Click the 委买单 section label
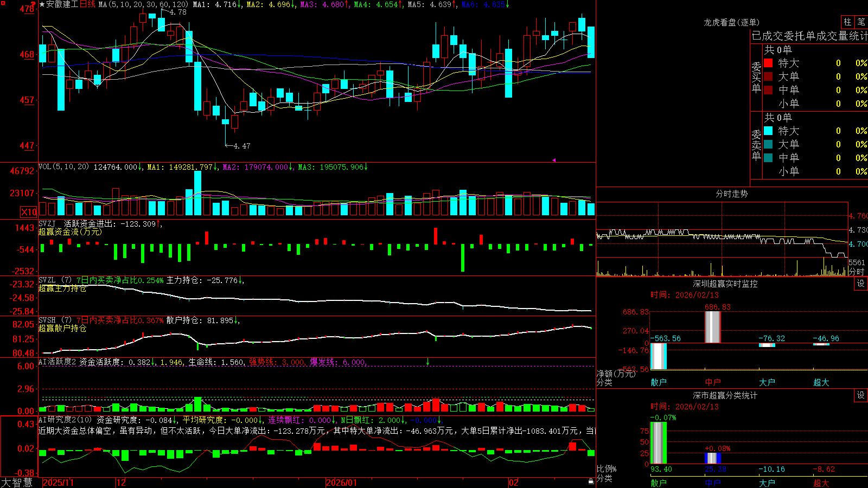This screenshot has width=868, height=488. [756, 77]
